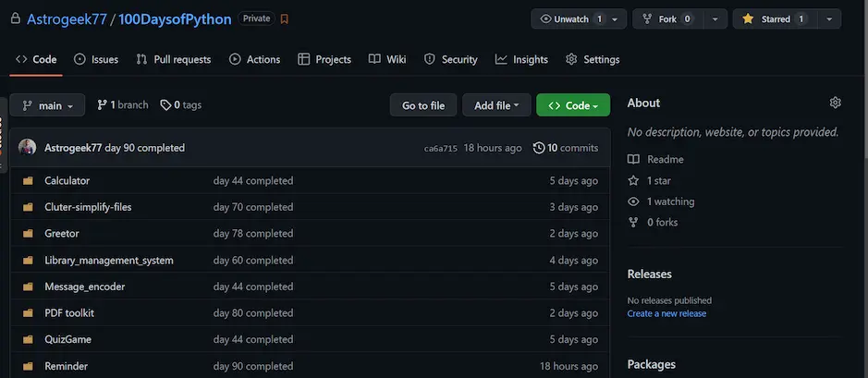Viewport: 868px width, 378px height.
Task: Click the folder icon for Cluter-simplify-files
Action: (x=28, y=208)
